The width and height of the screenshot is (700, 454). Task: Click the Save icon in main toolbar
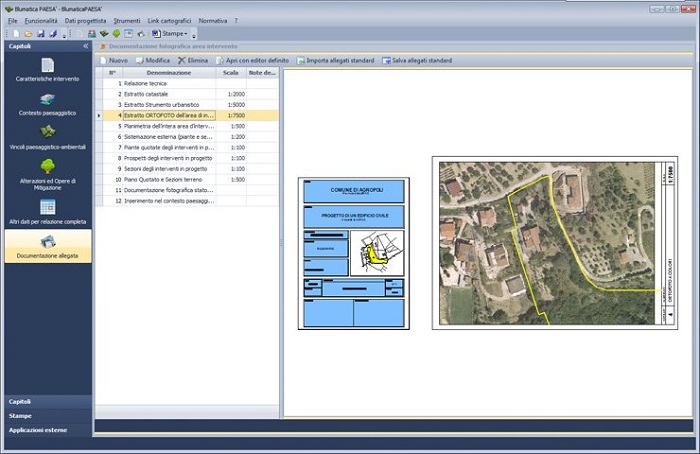40,33
